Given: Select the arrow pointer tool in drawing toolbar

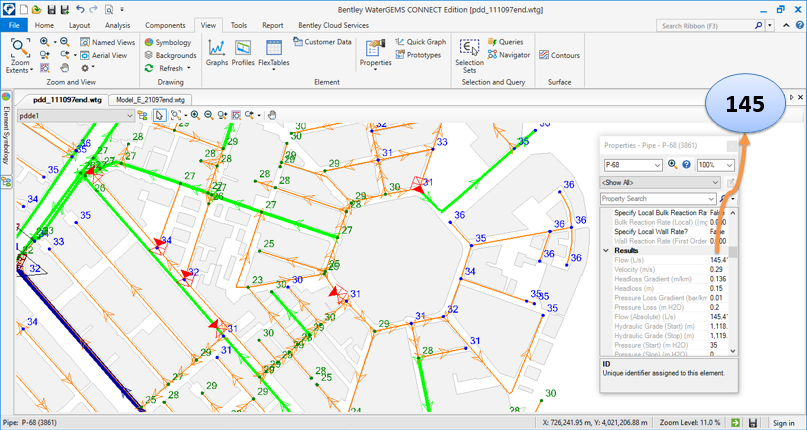Looking at the screenshot, I should 160,115.
